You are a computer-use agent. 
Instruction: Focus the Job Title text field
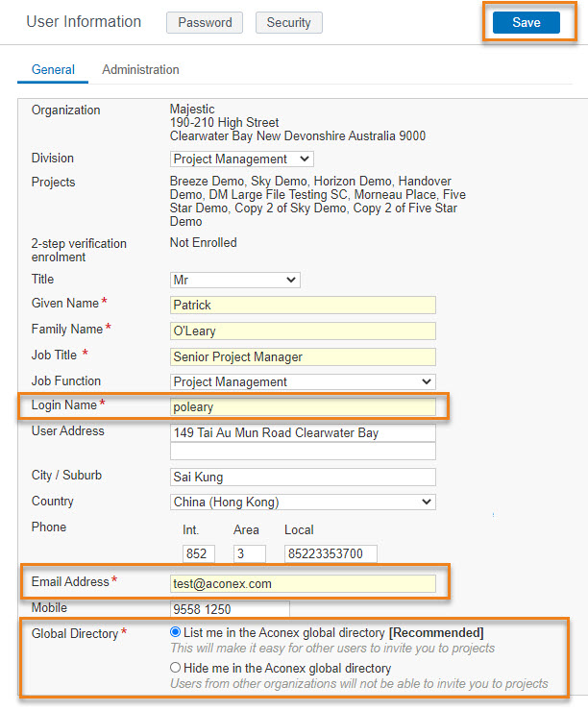coord(303,357)
